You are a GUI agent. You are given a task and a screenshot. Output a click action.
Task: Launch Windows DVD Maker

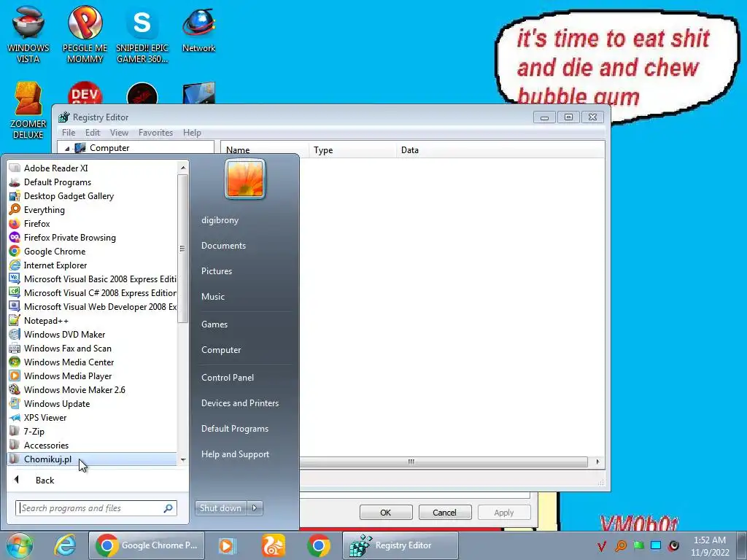(x=64, y=334)
